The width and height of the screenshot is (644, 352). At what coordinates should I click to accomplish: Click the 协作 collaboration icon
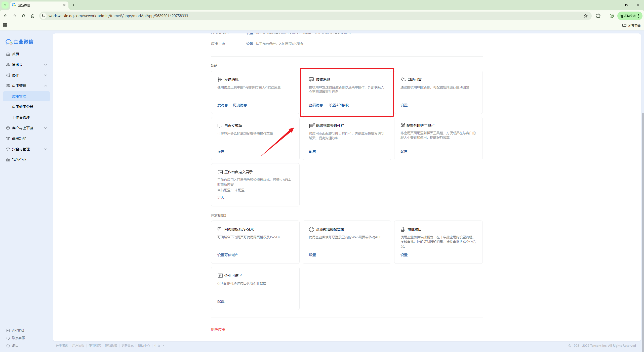point(8,75)
